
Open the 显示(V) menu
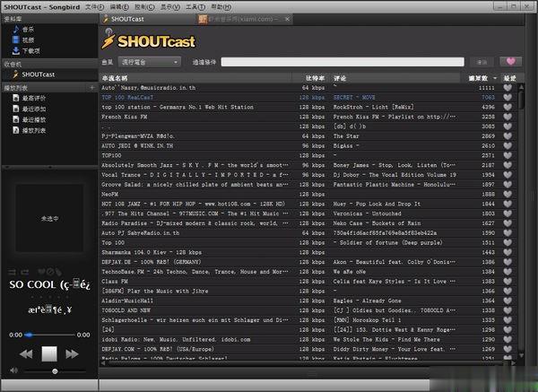pos(170,7)
